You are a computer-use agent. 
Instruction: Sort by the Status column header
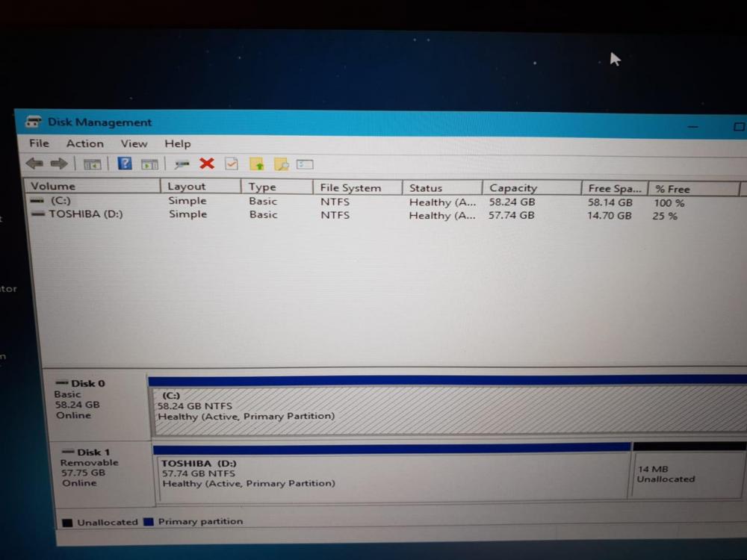coord(442,188)
